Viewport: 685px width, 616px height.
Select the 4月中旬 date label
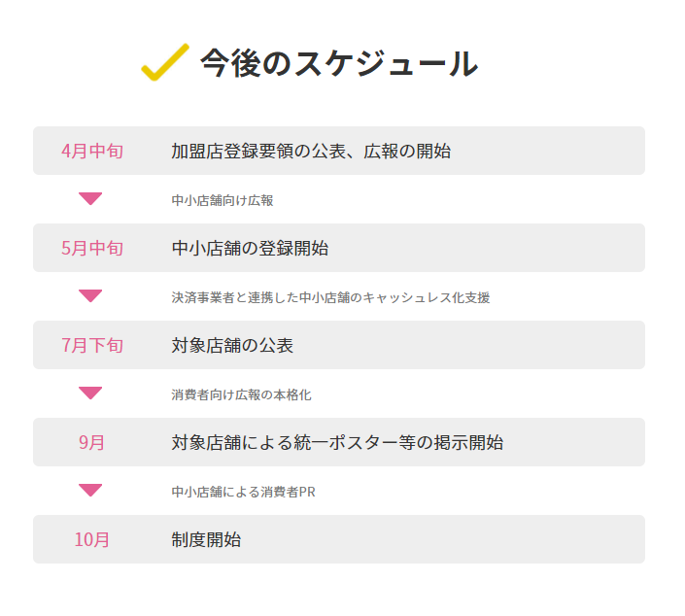pos(92,151)
